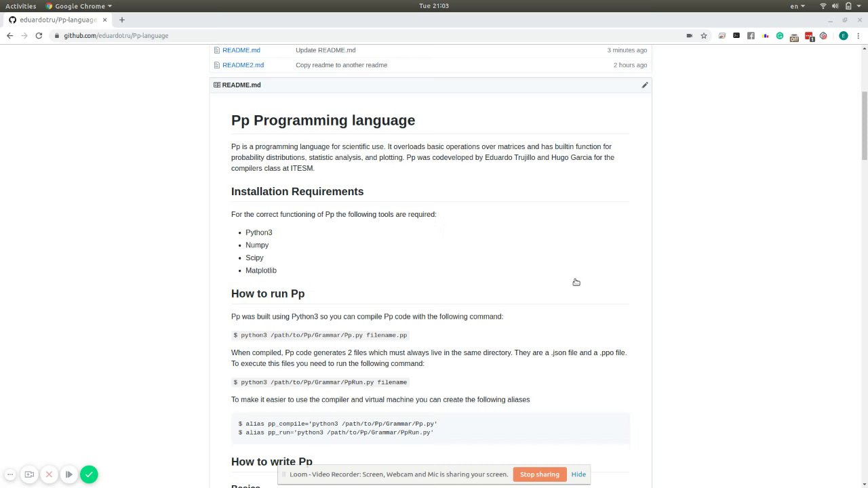Click the README.md panel header title
This screenshot has width=868, height=488.
[241, 85]
